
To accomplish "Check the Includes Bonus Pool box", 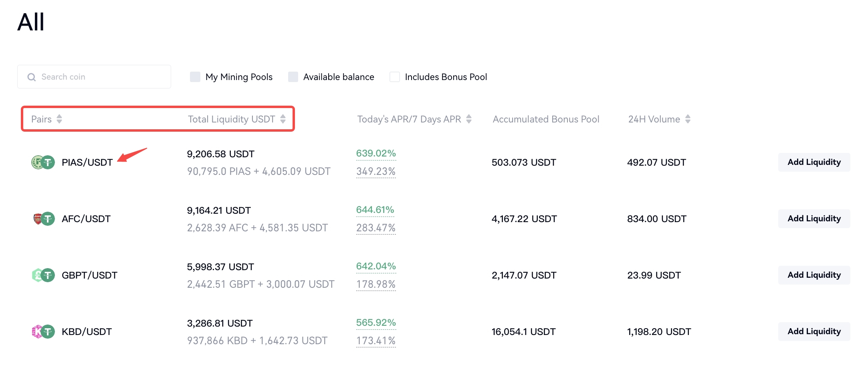I will (x=395, y=77).
